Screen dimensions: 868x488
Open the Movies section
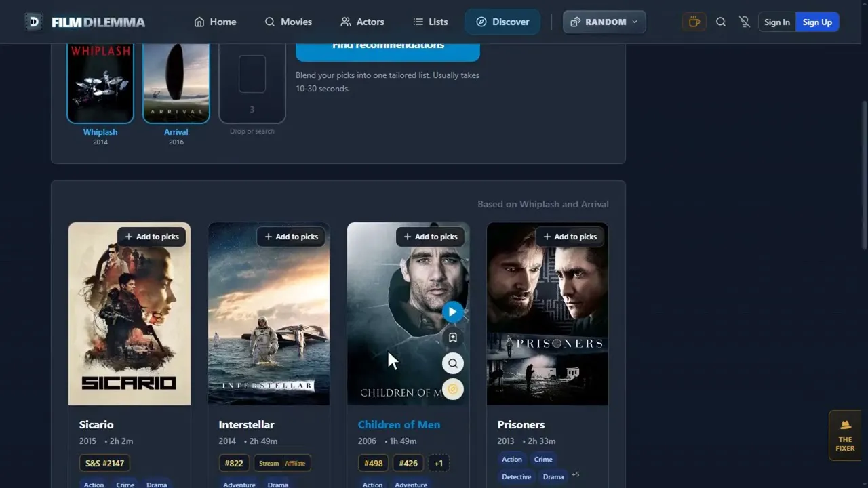pos(288,22)
